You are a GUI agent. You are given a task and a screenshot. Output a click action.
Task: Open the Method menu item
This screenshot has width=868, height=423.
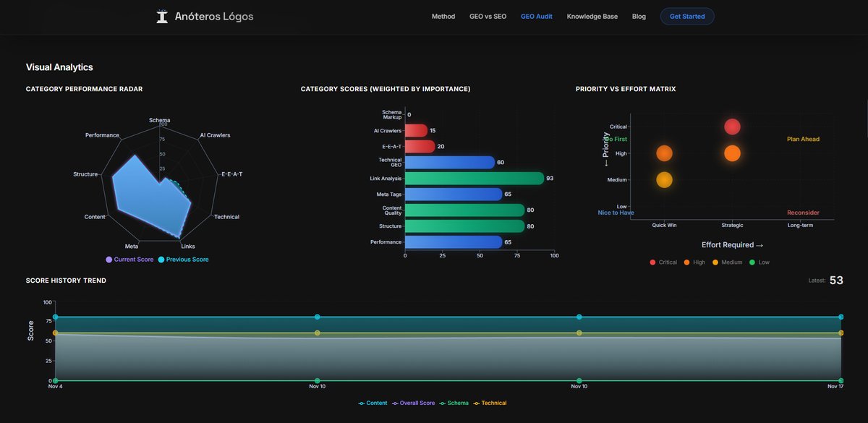click(443, 16)
